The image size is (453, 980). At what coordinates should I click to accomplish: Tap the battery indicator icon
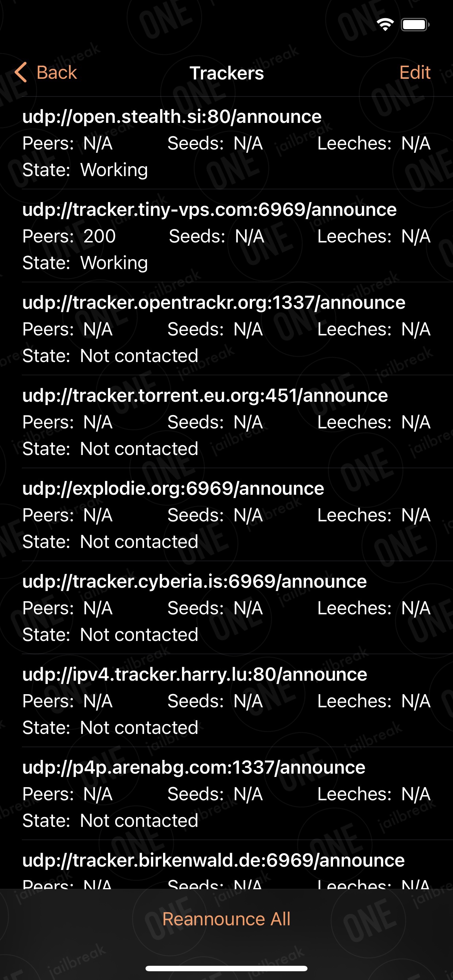tap(415, 25)
